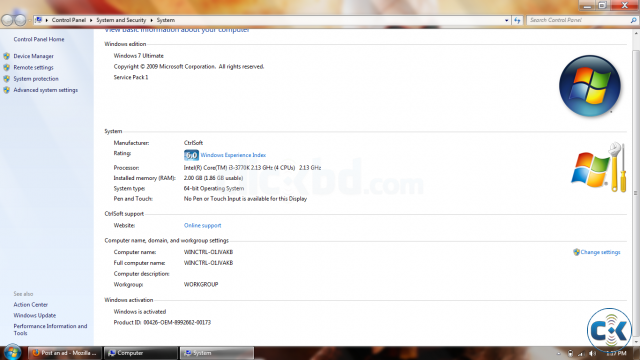640x360 pixels.
Task: Click Windows is activated text
Action: pyautogui.click(x=140, y=312)
